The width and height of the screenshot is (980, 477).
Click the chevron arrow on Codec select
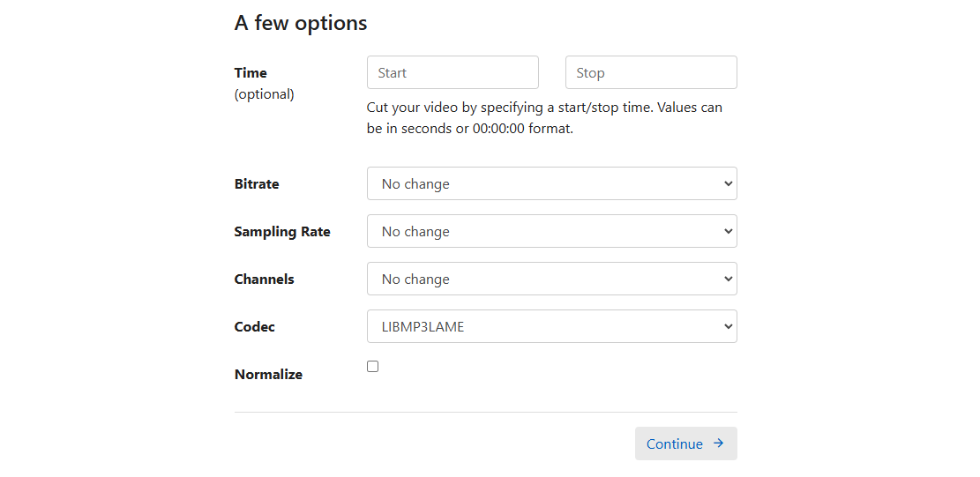click(728, 326)
